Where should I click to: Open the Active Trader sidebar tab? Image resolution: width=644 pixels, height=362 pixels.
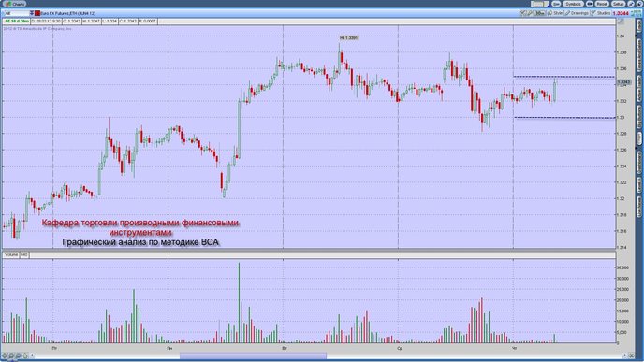(639, 88)
